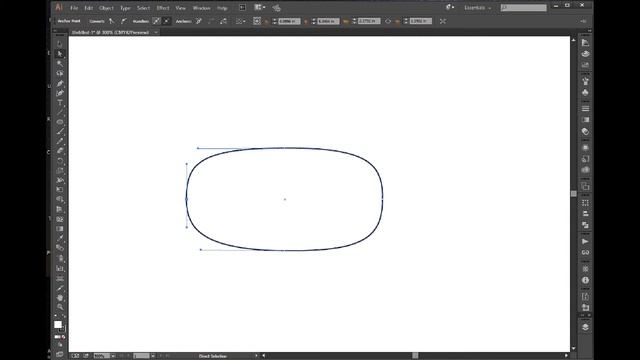Select the Width tool
Image resolution: width=640 pixels, height=360 pixels.
60,180
